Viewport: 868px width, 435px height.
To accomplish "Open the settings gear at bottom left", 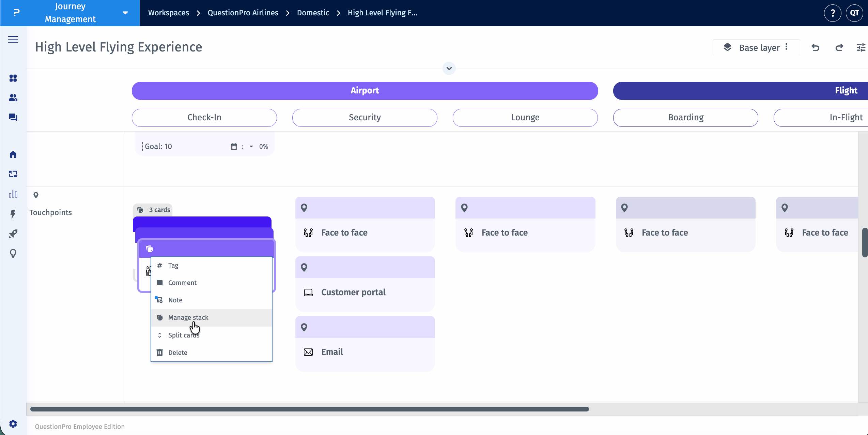I will 13,424.
